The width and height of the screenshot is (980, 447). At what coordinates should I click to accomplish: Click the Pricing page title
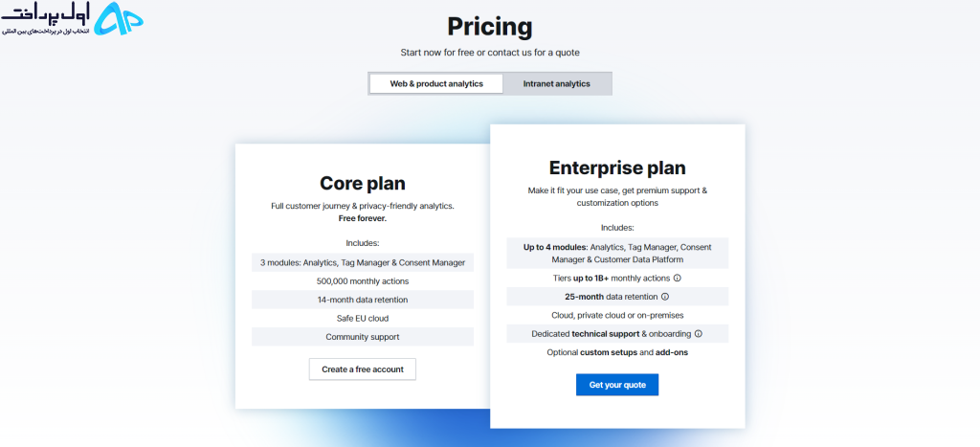[x=490, y=27]
